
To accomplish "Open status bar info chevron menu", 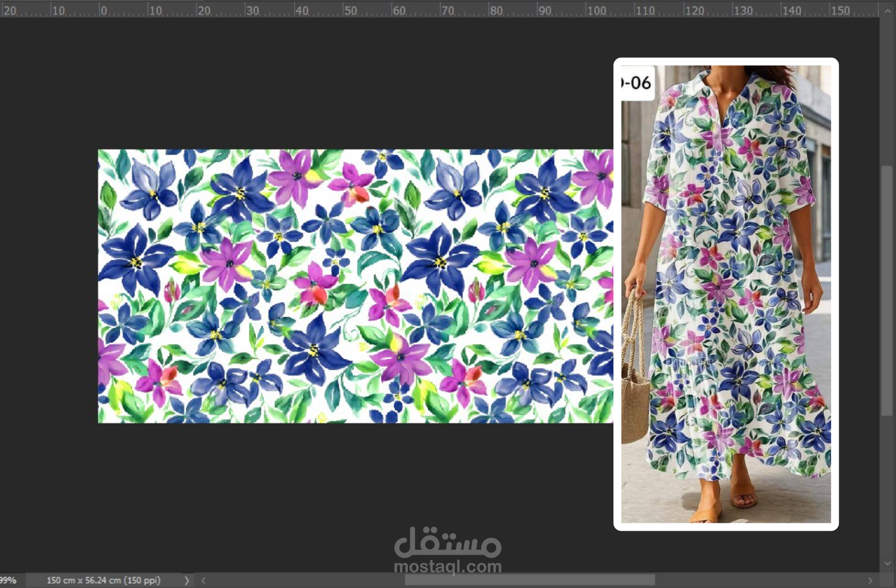I will (x=186, y=580).
